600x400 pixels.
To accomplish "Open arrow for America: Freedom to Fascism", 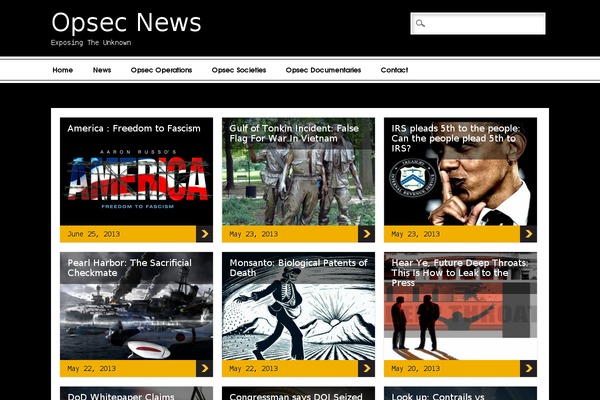I will coord(204,234).
